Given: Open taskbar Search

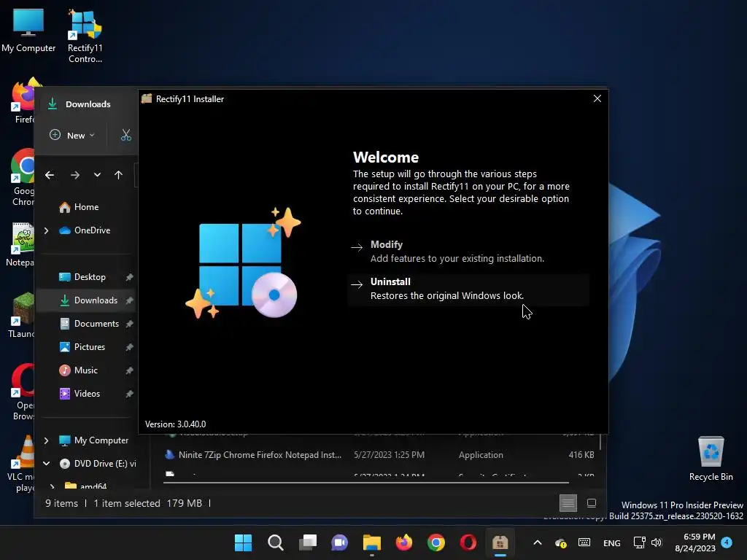Looking at the screenshot, I should point(275,542).
